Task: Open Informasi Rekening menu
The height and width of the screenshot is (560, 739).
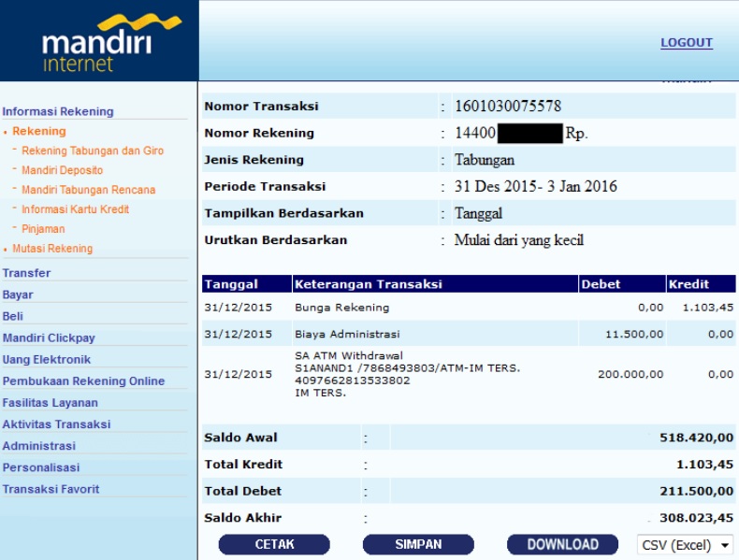Action: (x=58, y=111)
